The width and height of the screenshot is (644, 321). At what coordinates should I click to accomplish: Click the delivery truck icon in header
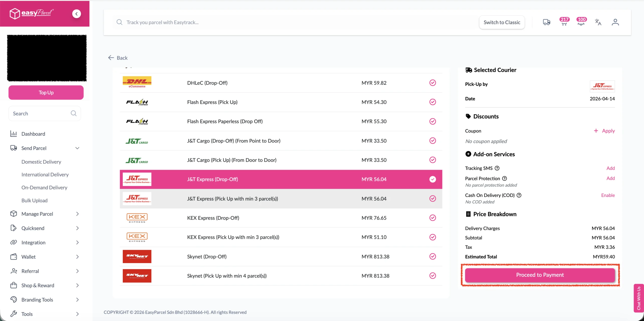(546, 22)
